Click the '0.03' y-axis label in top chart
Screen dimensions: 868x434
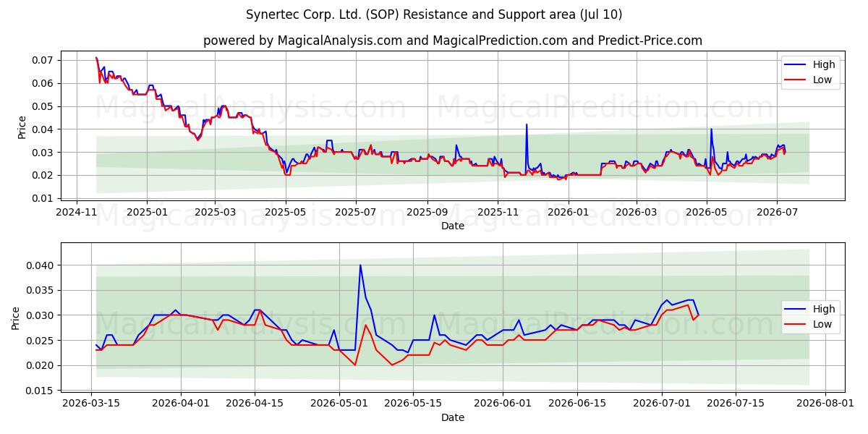click(44, 153)
